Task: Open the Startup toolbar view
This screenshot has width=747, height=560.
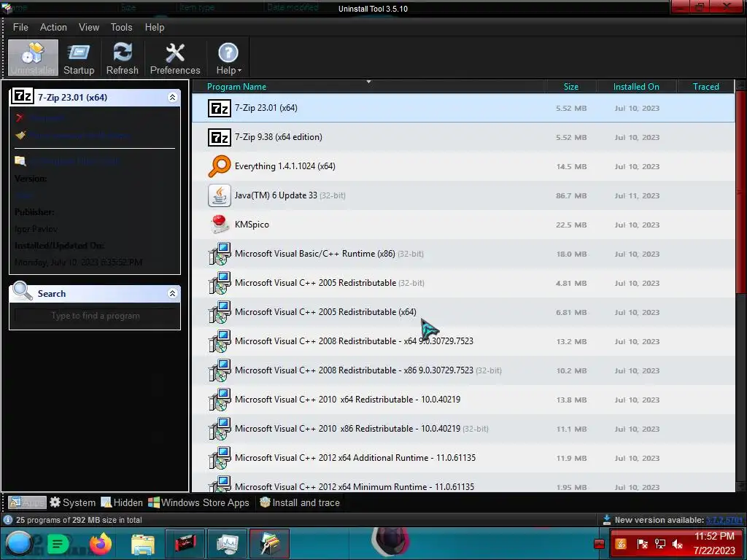Action: pos(79,58)
